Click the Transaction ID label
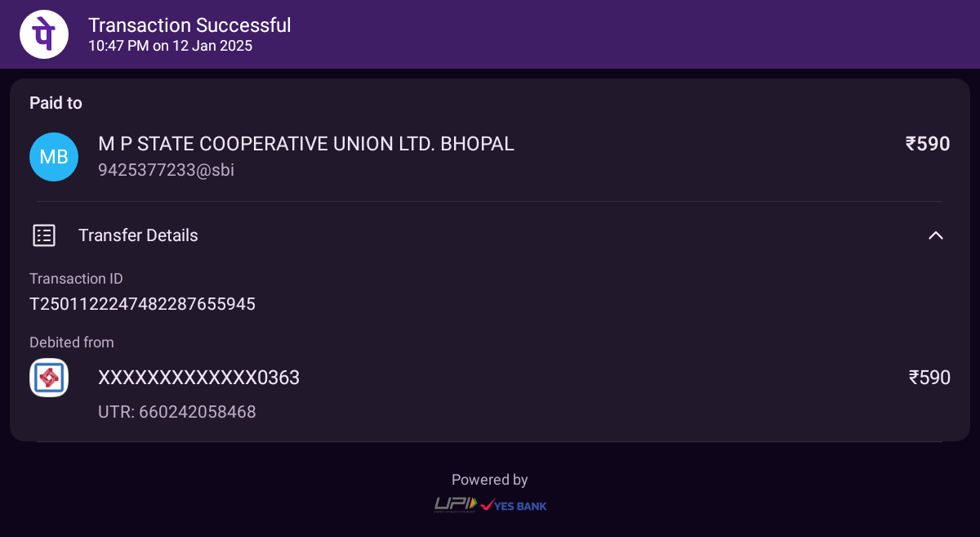 pos(76,279)
